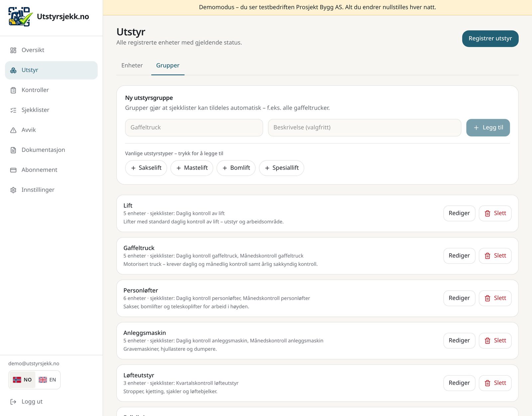Click the trash icon for the Anleggsmaskin group
This screenshot has width=532, height=416.
487,341
